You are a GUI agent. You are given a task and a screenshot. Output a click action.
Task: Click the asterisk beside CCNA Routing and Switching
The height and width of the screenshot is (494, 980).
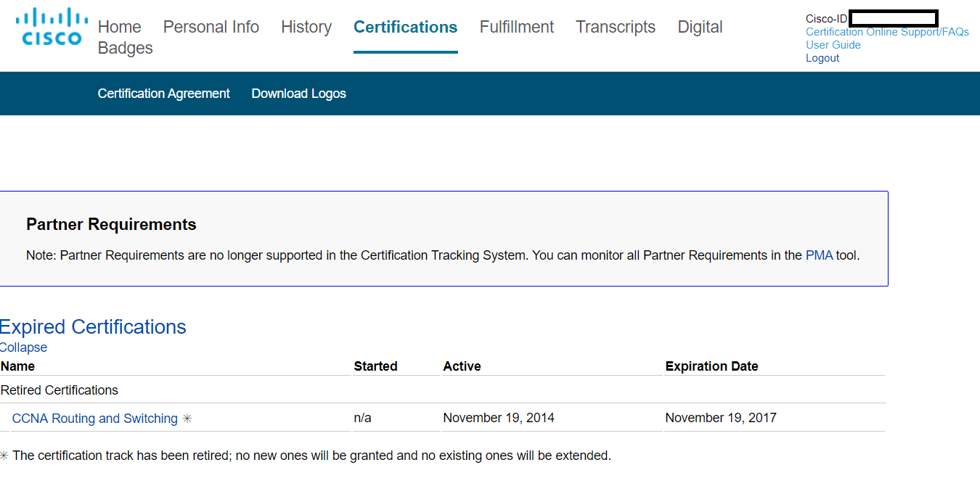click(x=187, y=419)
